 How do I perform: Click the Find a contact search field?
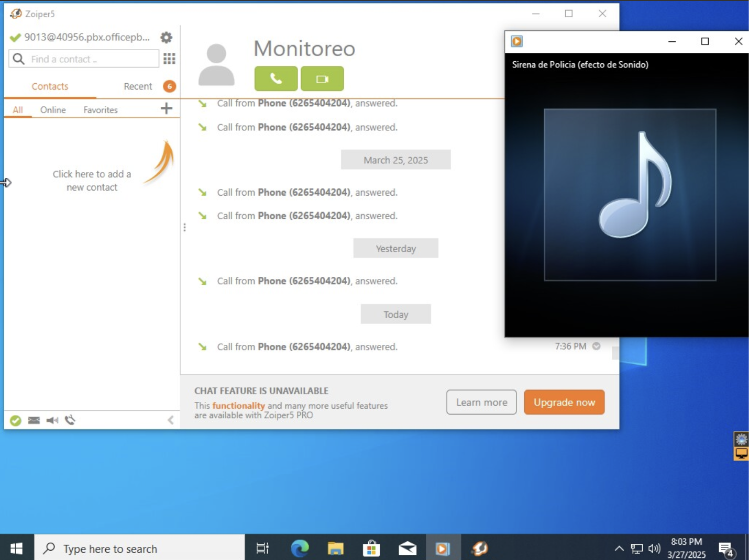(x=84, y=59)
